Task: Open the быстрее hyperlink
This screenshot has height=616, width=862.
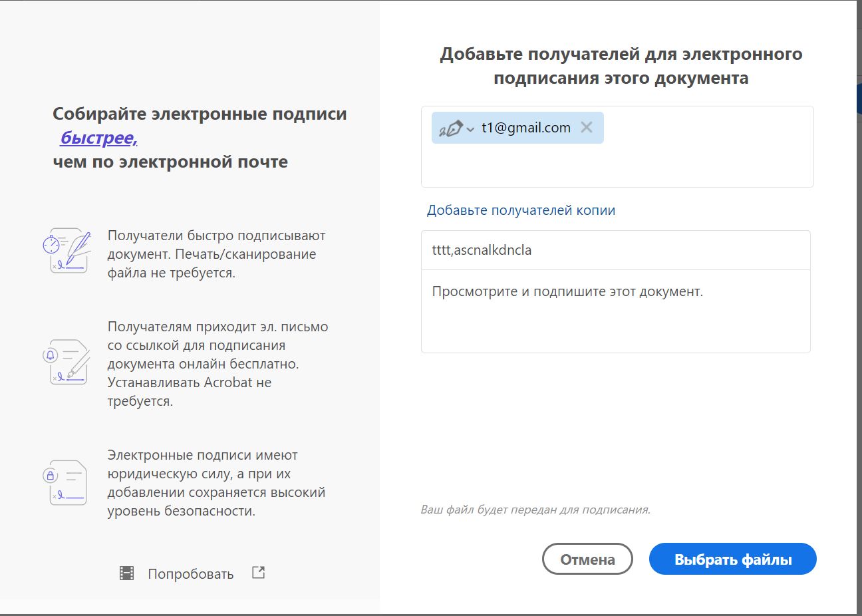Action: [x=97, y=138]
